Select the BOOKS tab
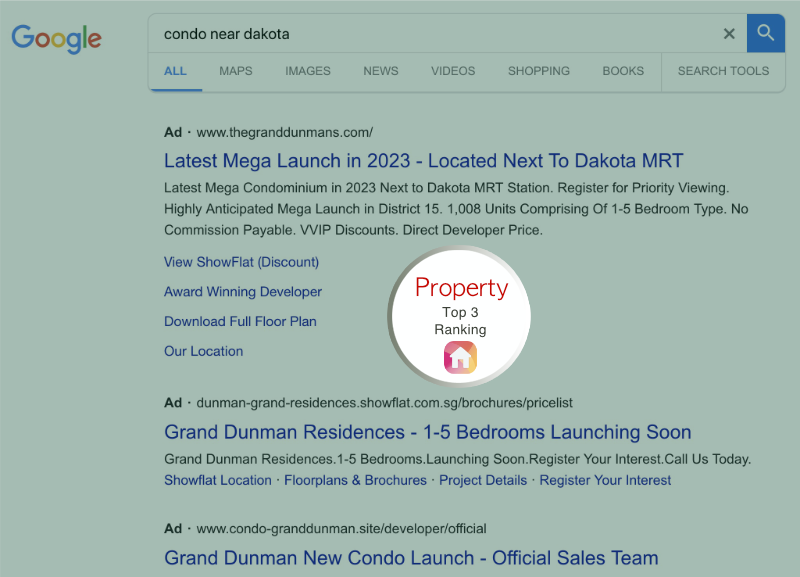Viewport: 800px width, 577px height. coord(623,71)
